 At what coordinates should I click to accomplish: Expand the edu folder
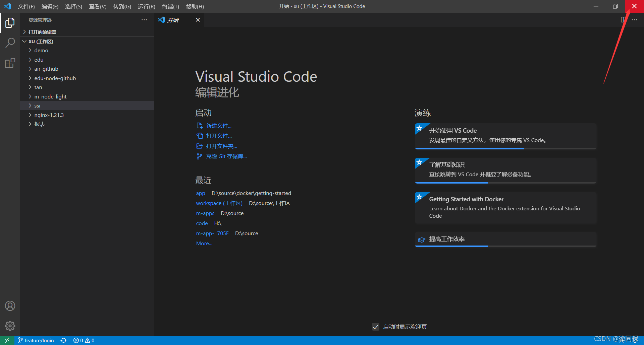(x=87, y=60)
